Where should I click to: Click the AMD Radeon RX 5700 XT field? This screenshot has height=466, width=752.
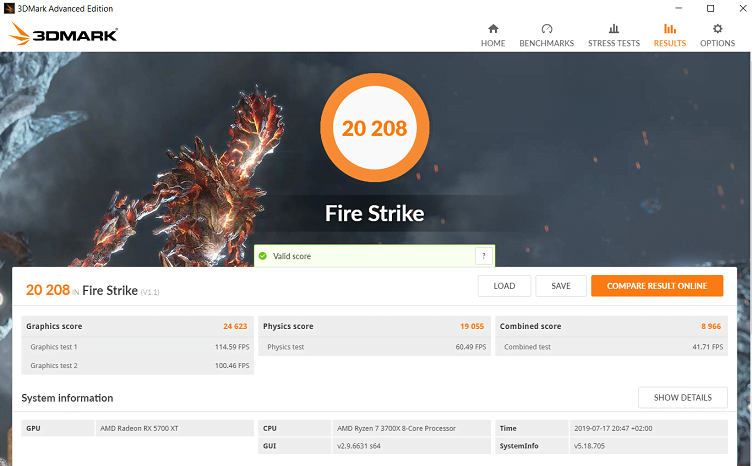click(x=174, y=428)
